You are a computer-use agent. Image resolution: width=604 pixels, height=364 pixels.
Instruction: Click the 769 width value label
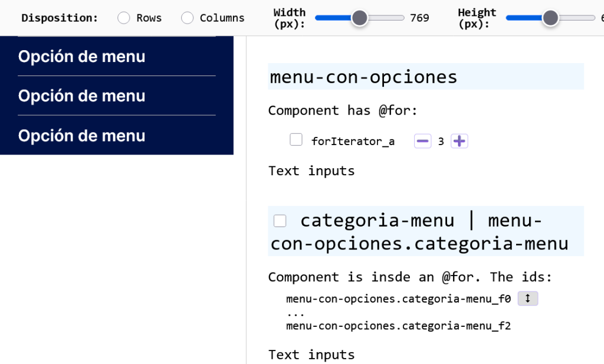pyautogui.click(x=420, y=18)
